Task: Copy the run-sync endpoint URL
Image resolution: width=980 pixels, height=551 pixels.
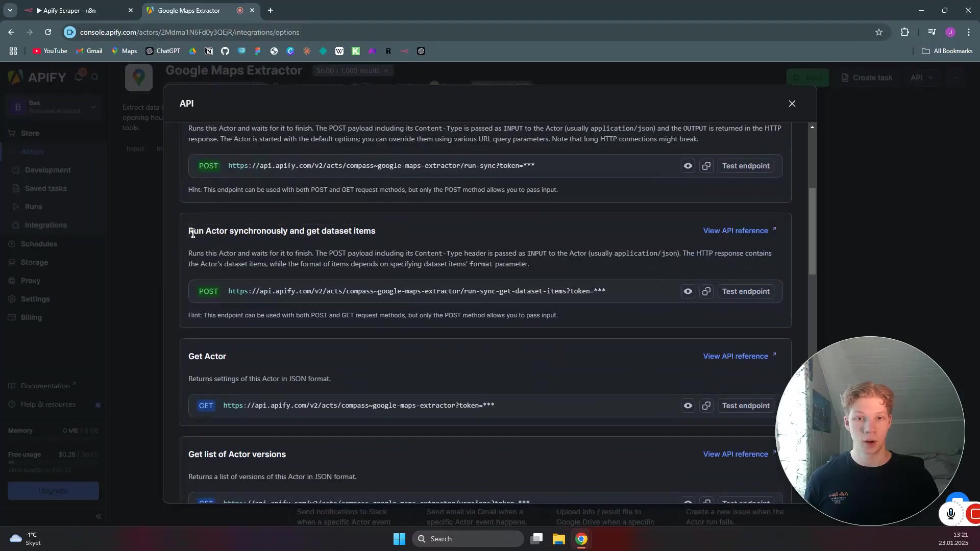Action: [706, 166]
